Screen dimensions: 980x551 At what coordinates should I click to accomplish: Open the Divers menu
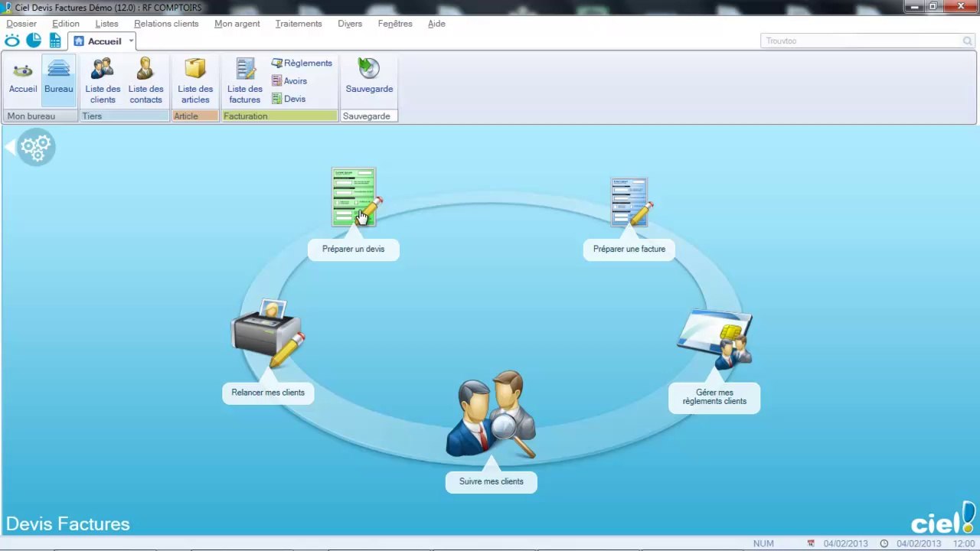[350, 24]
